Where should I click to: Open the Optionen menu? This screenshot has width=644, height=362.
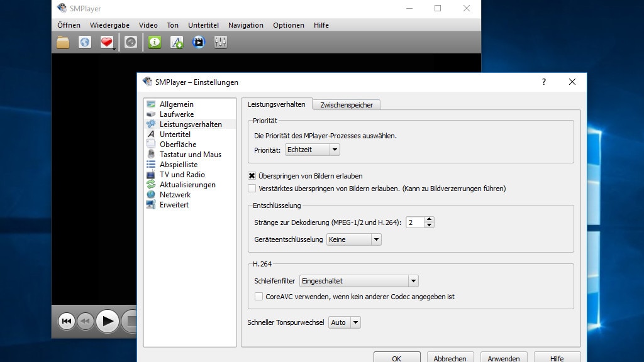[289, 25]
